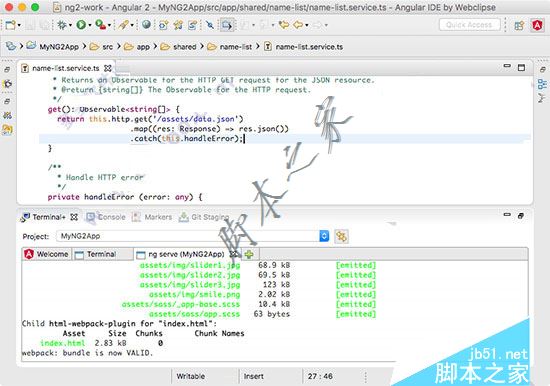Click index.html in the terminal output

coord(62,343)
